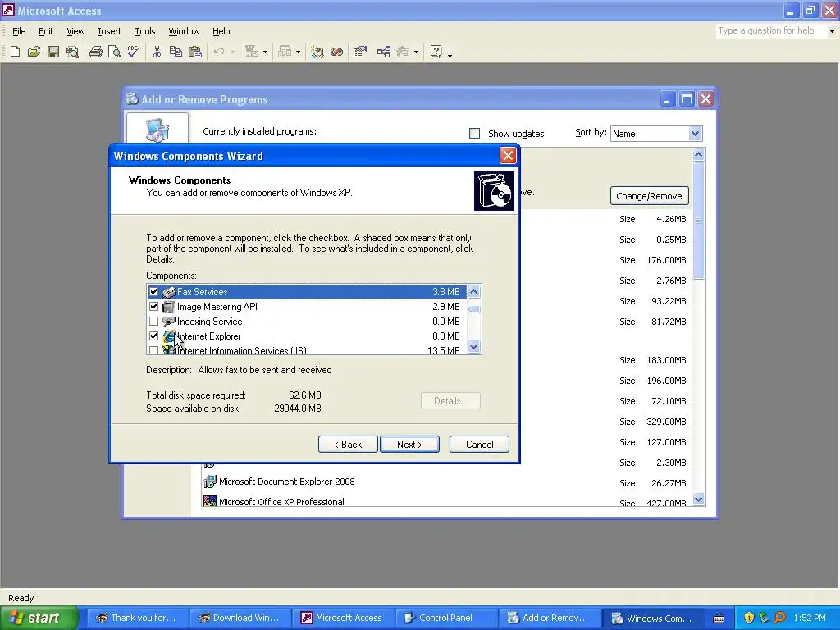Open the Relationships icon in toolbar
The height and width of the screenshot is (630, 840).
coord(384,52)
